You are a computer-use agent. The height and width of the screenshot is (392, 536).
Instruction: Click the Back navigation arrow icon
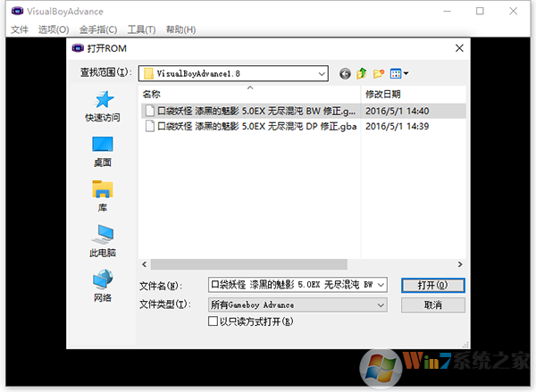[345, 73]
